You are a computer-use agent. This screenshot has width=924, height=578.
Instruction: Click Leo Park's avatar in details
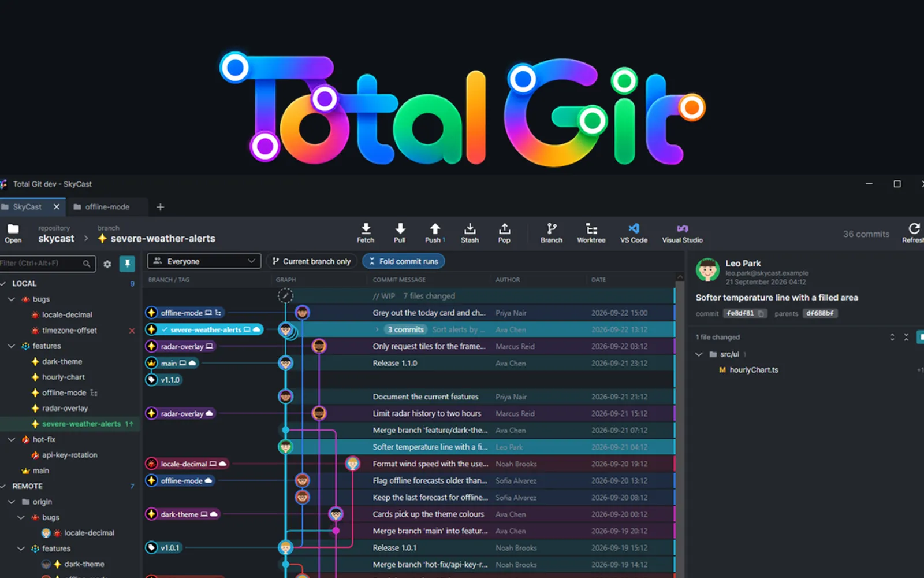pyautogui.click(x=708, y=271)
